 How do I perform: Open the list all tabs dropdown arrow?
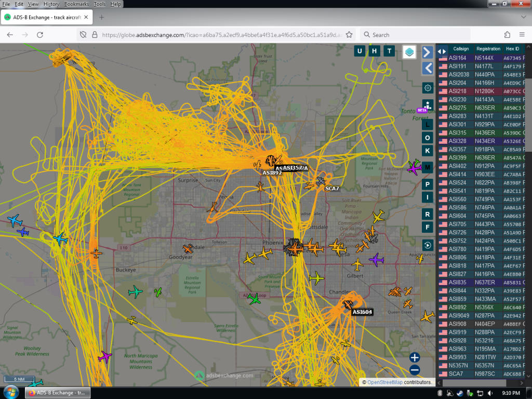pyautogui.click(x=524, y=17)
